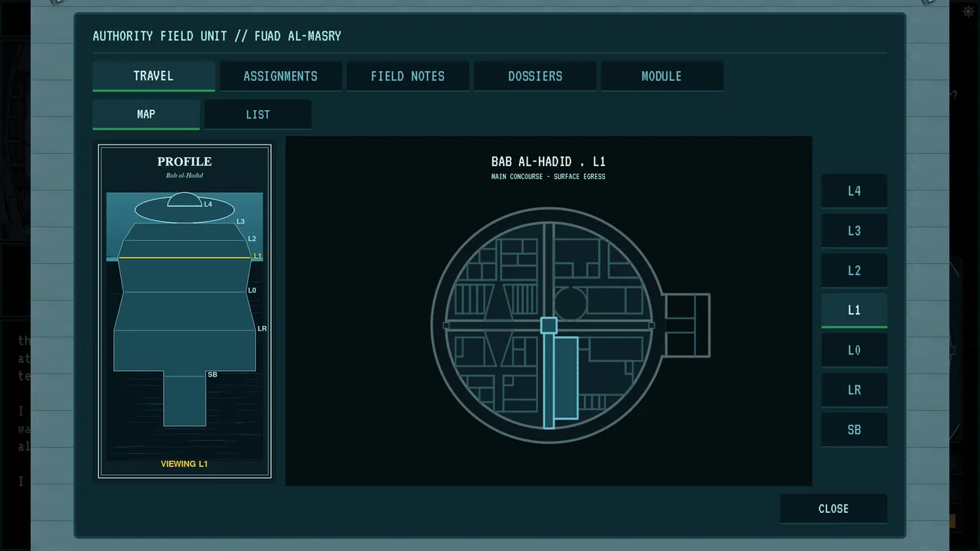Switch to the List view sub-tab
The width and height of the screenshot is (980, 551).
click(x=257, y=114)
